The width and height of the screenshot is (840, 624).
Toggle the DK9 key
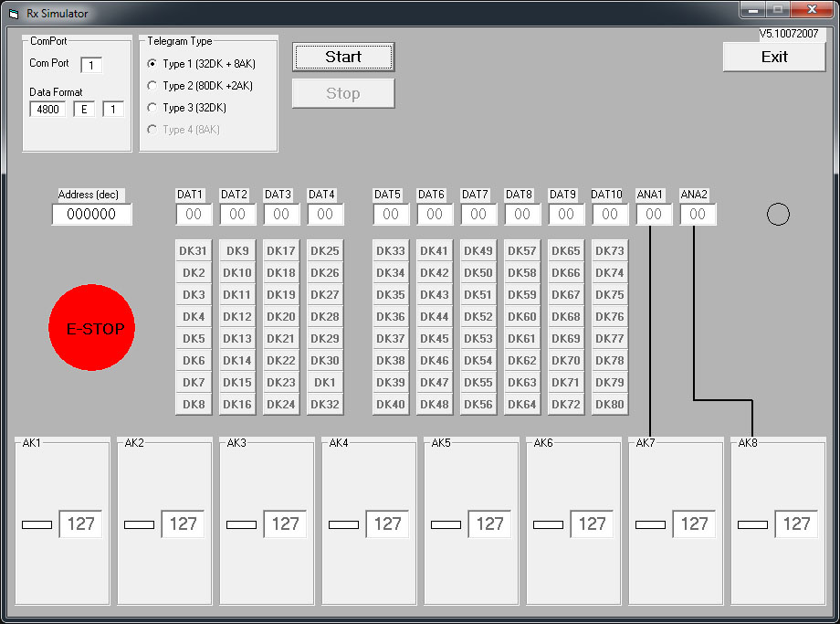pyautogui.click(x=237, y=251)
